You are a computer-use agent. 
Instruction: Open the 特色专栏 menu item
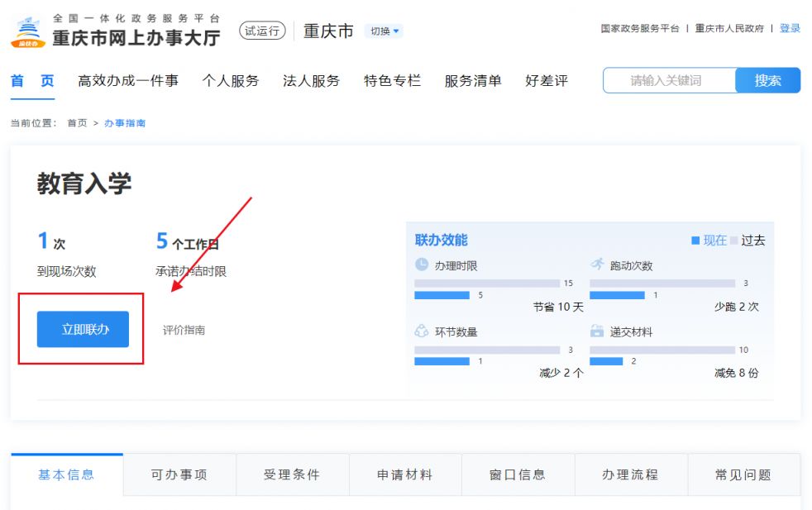(392, 81)
